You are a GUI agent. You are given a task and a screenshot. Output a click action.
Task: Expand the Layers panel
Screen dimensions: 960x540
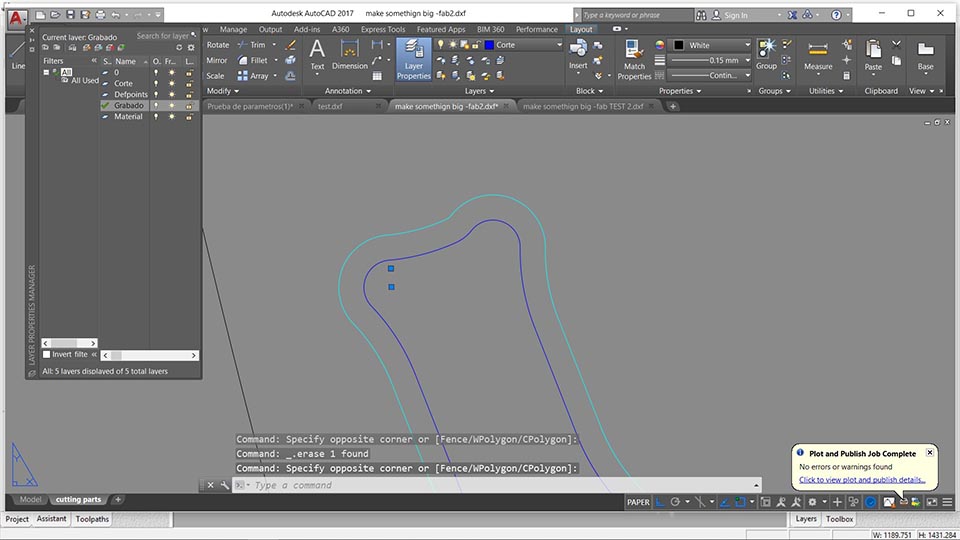479,91
